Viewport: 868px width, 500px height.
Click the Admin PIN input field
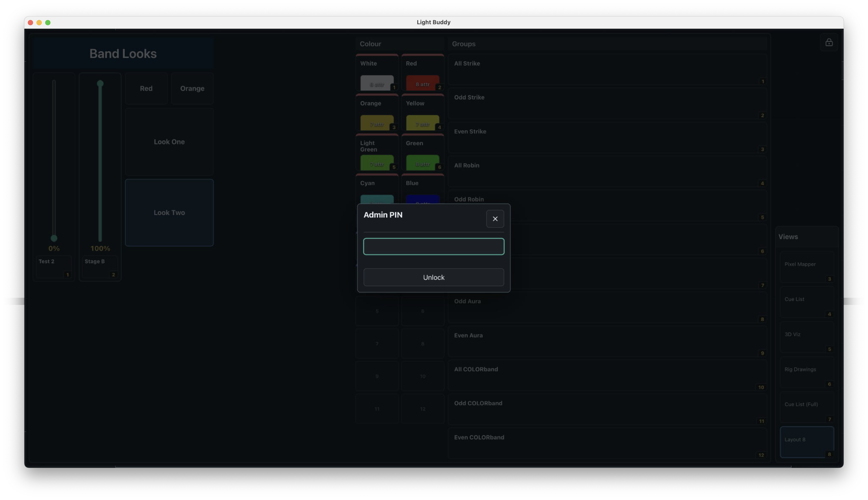(x=434, y=247)
